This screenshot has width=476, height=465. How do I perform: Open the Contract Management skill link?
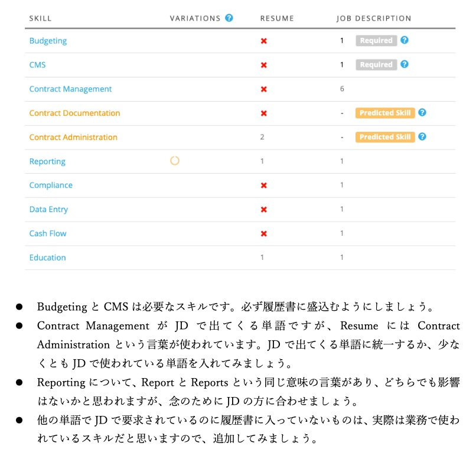(x=70, y=89)
